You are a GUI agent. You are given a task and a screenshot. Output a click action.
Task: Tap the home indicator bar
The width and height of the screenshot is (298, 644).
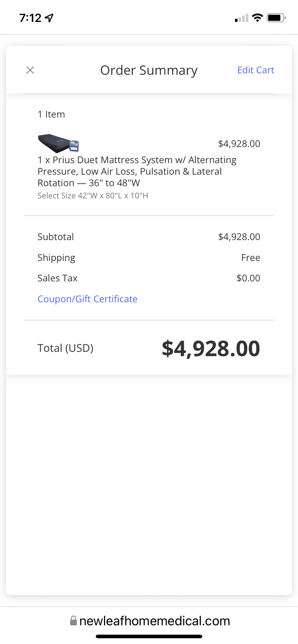(149, 636)
